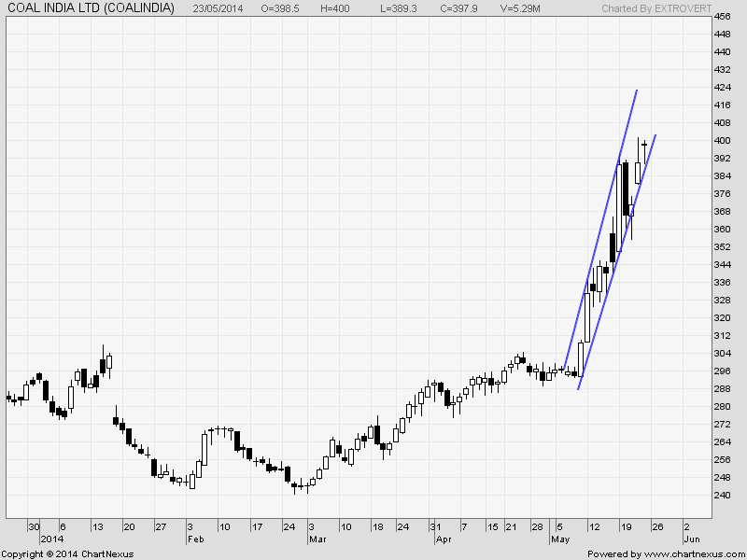The height and width of the screenshot is (560, 747).
Task: Click the 23/05/2014 date label
Action: [220, 8]
